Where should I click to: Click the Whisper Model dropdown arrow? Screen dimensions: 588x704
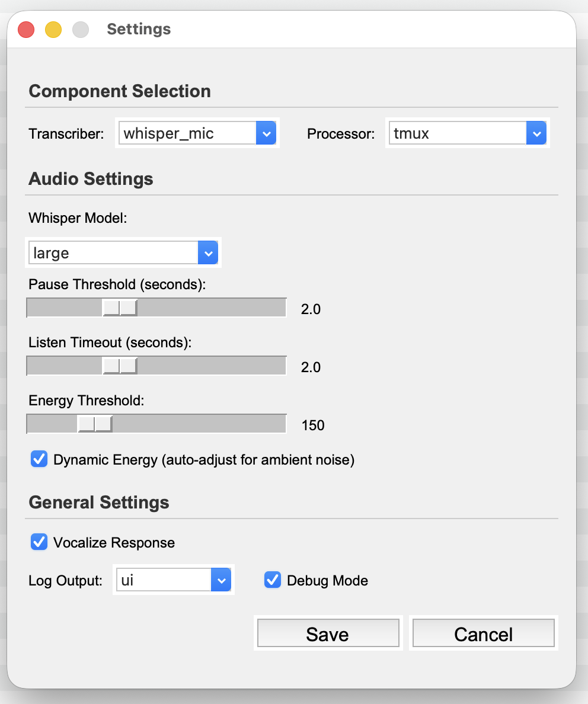[x=207, y=252]
